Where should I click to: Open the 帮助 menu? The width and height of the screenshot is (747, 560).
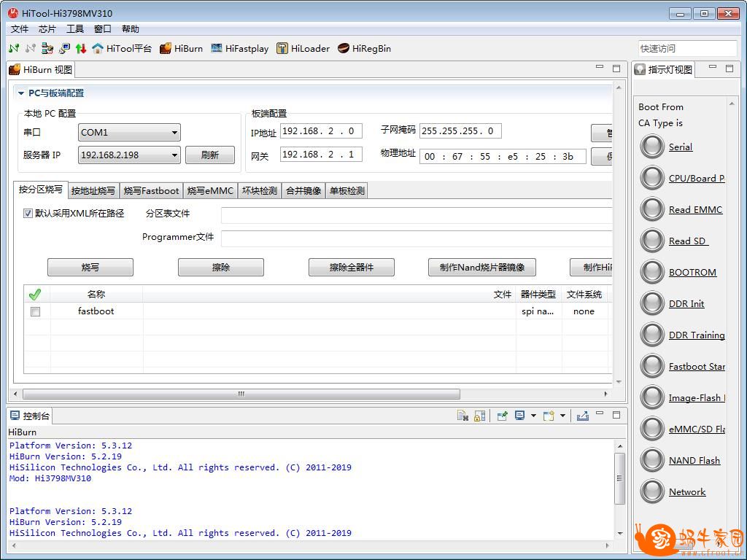(130, 29)
